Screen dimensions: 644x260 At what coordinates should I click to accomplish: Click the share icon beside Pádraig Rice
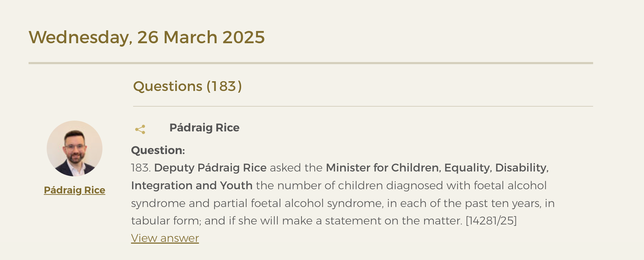pyautogui.click(x=140, y=129)
